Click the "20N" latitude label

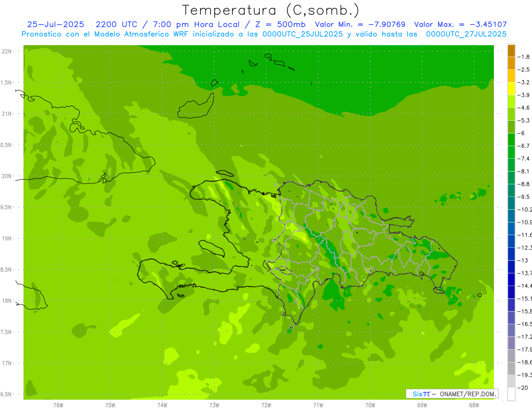tap(7, 176)
